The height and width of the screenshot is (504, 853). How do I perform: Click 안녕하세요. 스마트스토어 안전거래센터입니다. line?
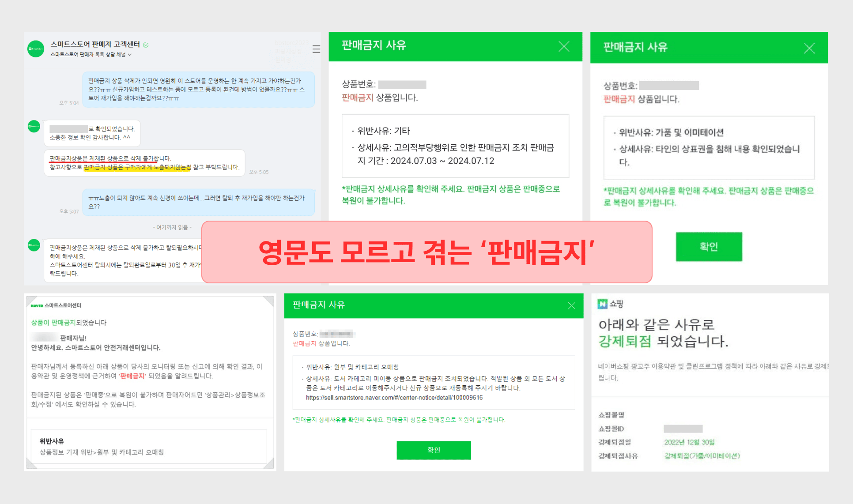[96, 348]
